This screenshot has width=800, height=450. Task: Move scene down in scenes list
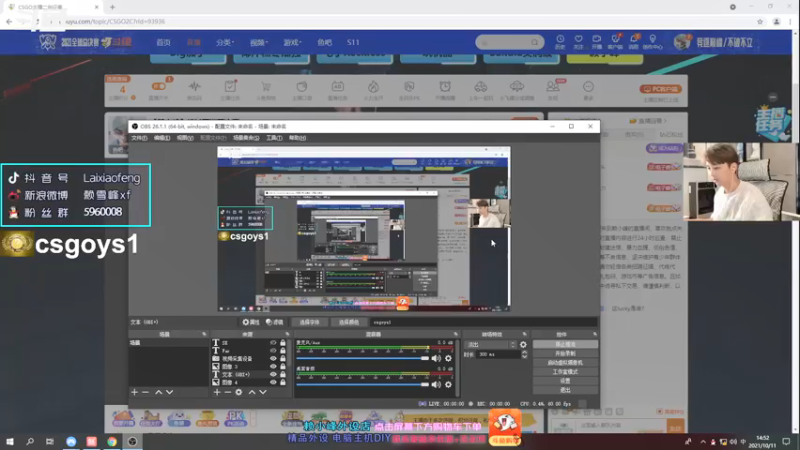[x=169, y=392]
